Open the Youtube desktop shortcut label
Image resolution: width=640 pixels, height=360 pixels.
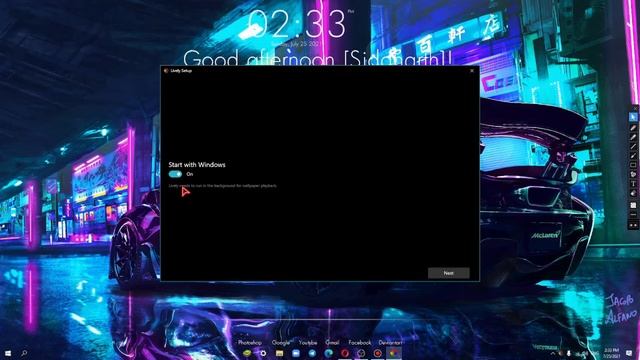click(308, 342)
